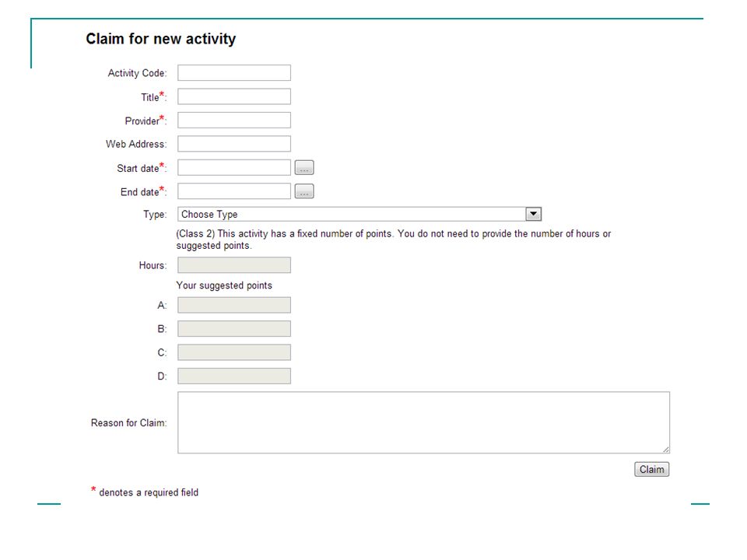Grab the textarea resize handle corner
The image size is (747, 560).
click(x=665, y=449)
